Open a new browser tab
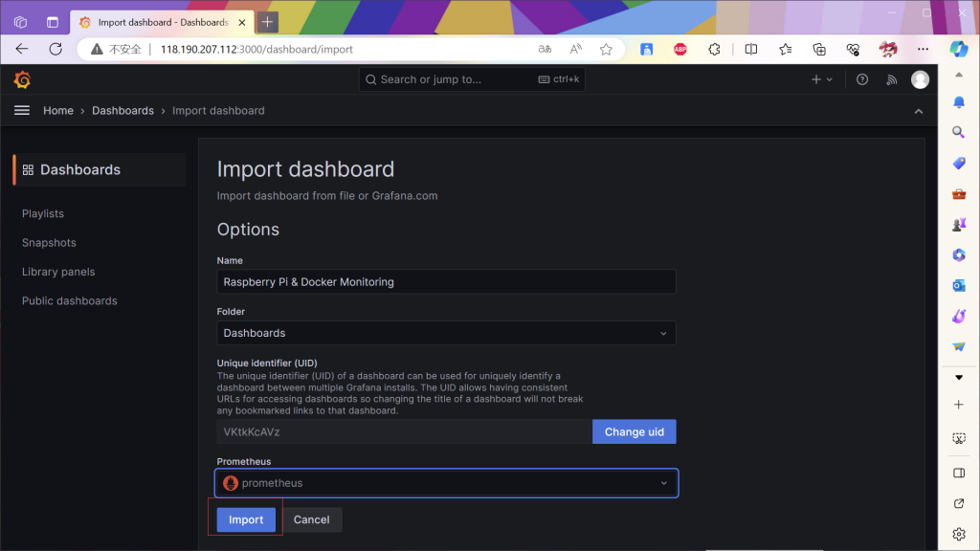980x551 pixels. click(x=267, y=22)
